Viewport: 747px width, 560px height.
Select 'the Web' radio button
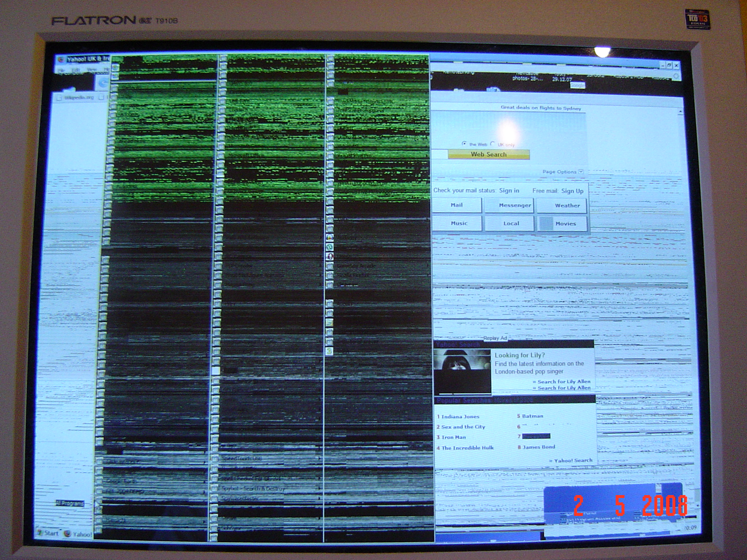(x=464, y=144)
